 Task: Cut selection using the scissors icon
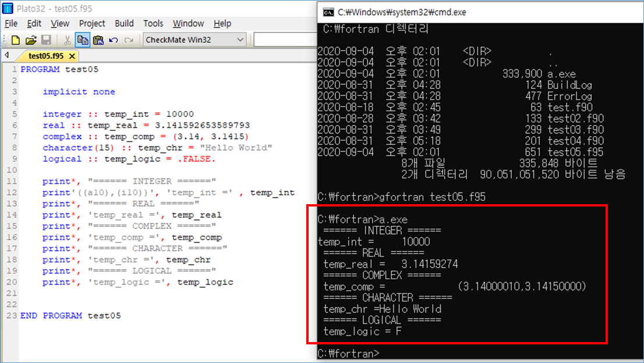(x=68, y=40)
